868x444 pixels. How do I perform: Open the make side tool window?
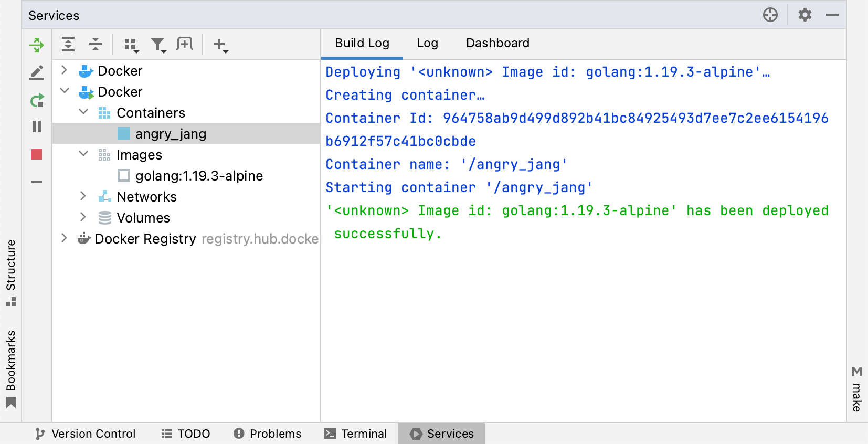click(857, 389)
